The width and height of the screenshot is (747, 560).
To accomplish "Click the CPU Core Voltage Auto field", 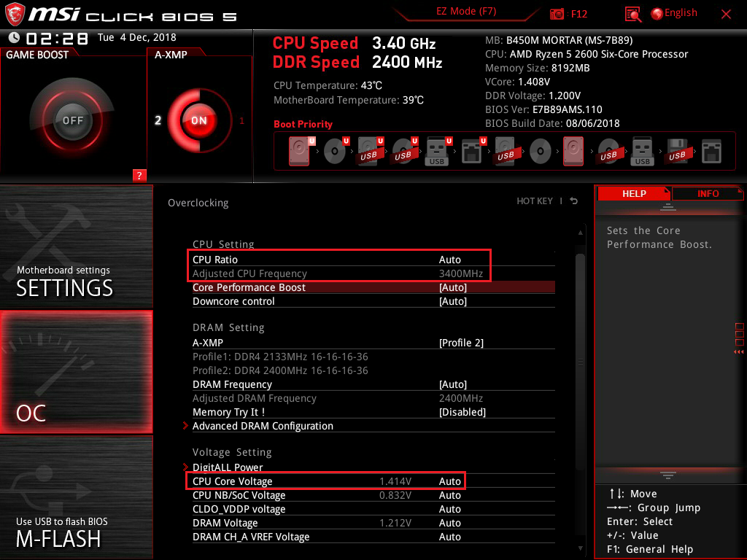I will point(449,481).
